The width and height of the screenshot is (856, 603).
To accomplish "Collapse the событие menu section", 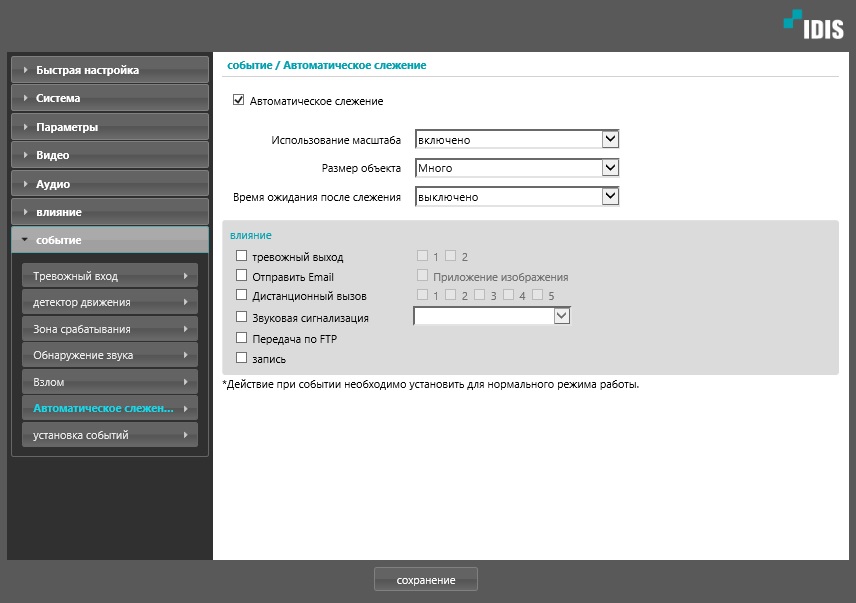I will 110,240.
